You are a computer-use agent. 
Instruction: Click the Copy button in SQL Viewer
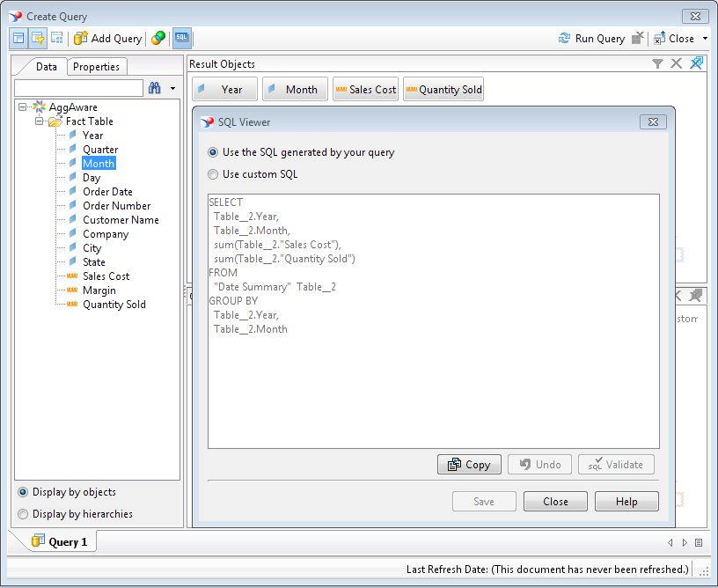469,465
